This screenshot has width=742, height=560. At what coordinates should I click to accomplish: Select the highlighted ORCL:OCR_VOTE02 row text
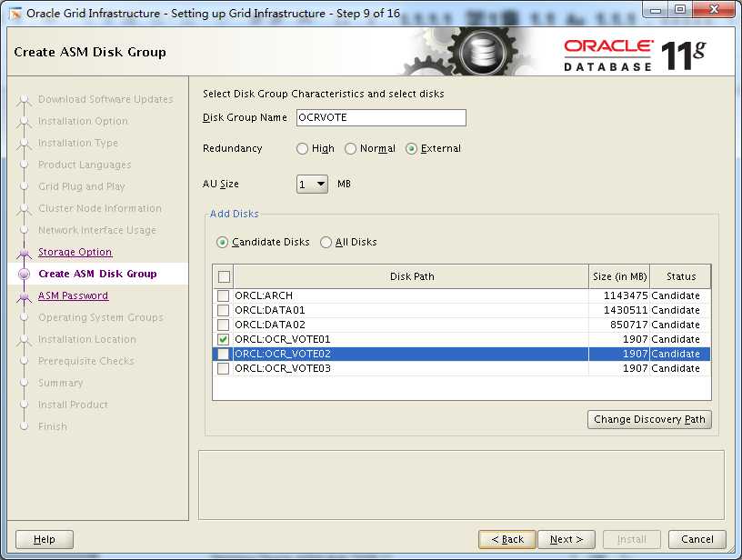(x=283, y=354)
